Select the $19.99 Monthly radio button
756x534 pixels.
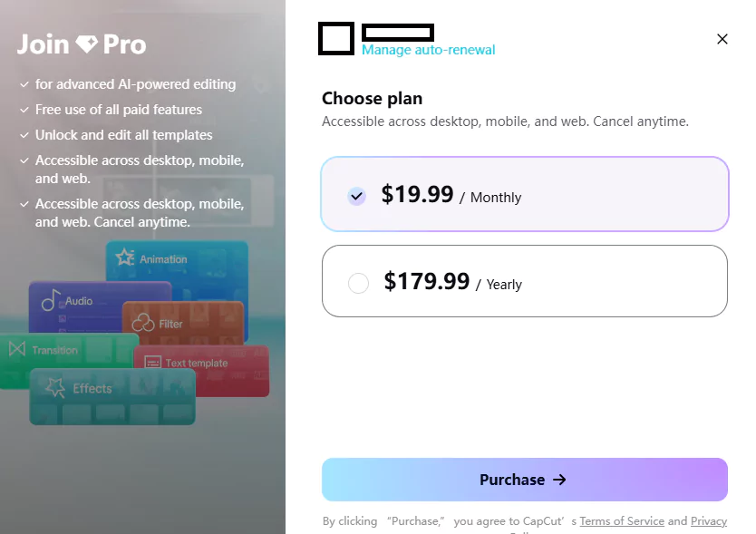tap(356, 196)
